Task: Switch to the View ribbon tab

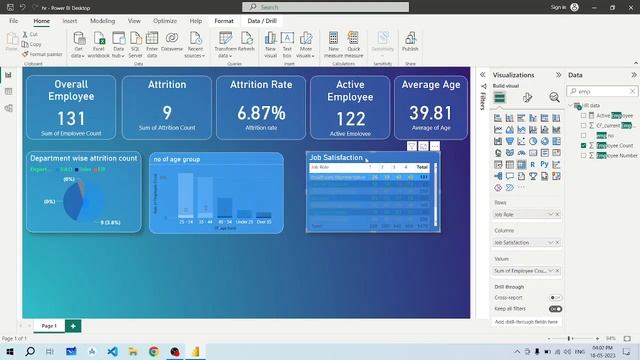Action: pyautogui.click(x=134, y=21)
